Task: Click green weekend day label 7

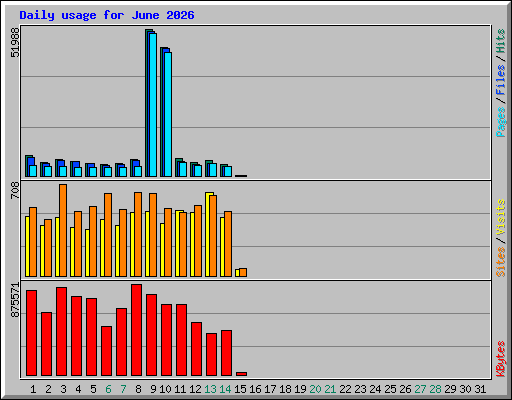Action: point(123,389)
